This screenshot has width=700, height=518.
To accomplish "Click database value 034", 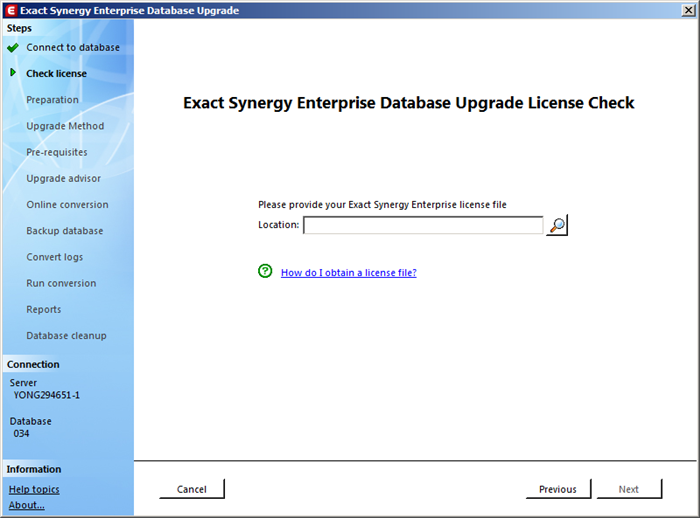I will (21, 434).
